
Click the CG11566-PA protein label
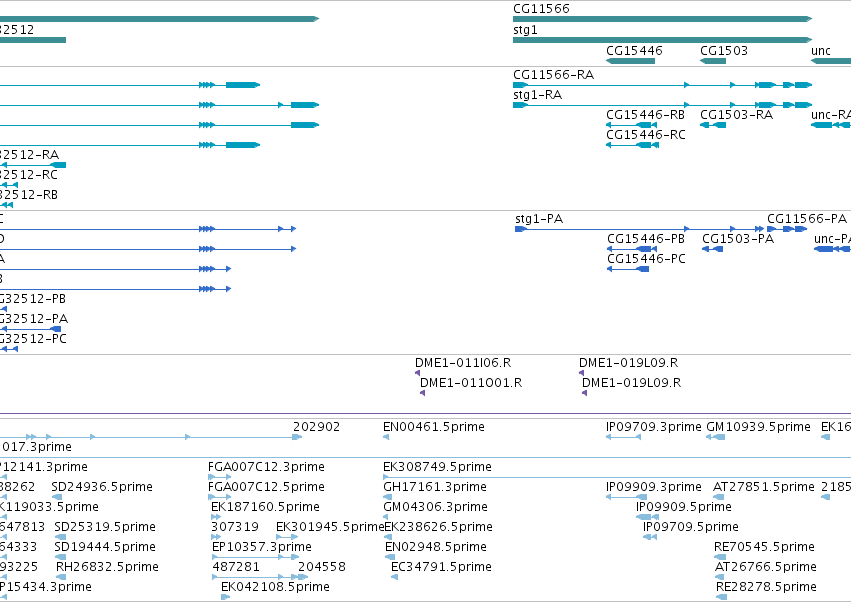[x=806, y=219]
